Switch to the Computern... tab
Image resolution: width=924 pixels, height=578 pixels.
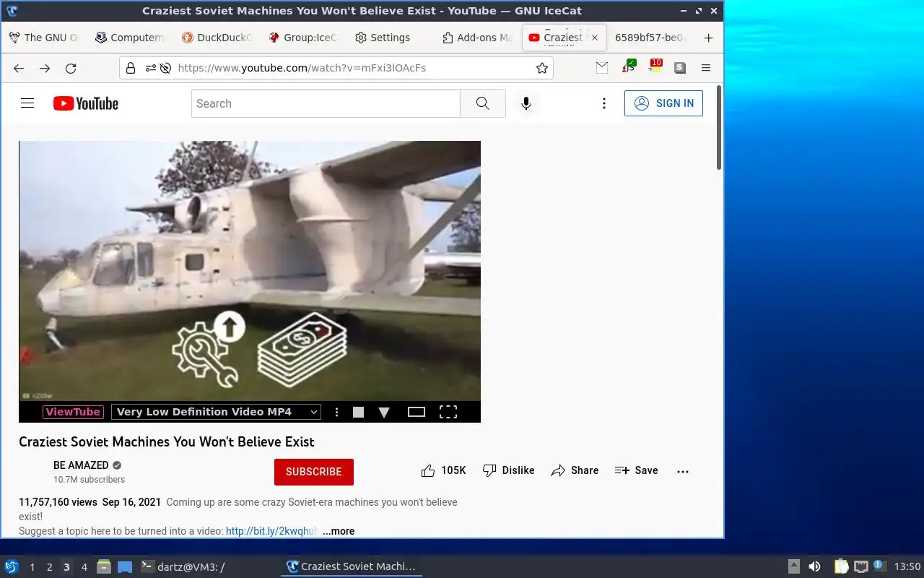click(x=131, y=38)
